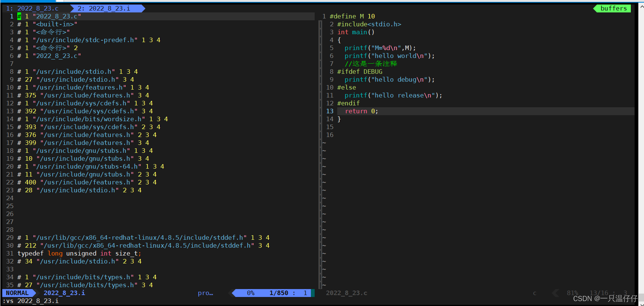This screenshot has height=306, width=644.
Task: Switch to the 1: 2022_8_23.c buffer tab
Action: pyautogui.click(x=32, y=8)
